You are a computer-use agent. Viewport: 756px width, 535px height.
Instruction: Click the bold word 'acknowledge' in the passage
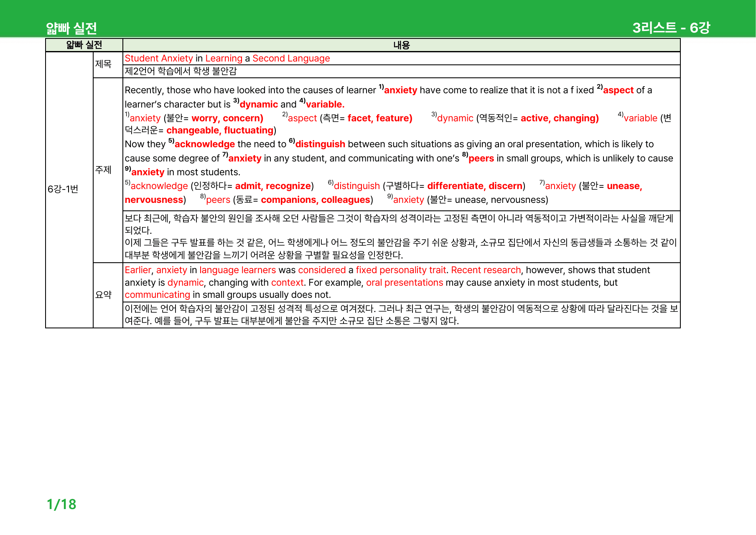tap(205, 144)
